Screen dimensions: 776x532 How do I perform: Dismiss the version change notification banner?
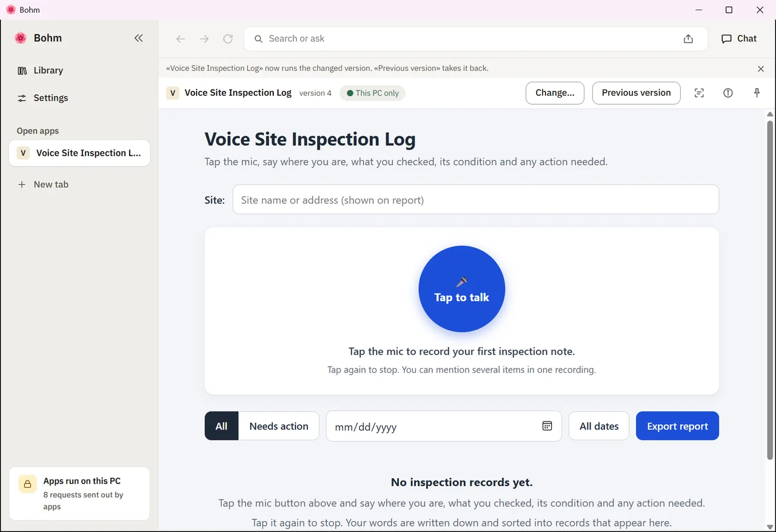coord(761,68)
